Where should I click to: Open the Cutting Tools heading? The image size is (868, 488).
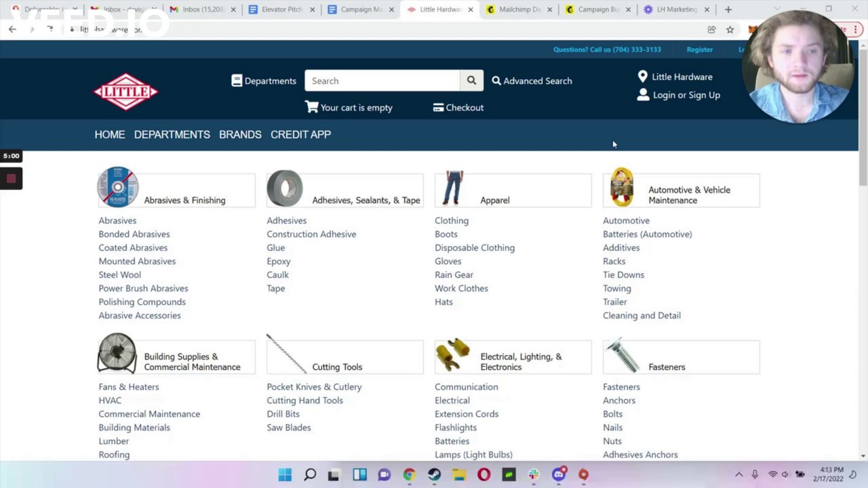(x=337, y=367)
